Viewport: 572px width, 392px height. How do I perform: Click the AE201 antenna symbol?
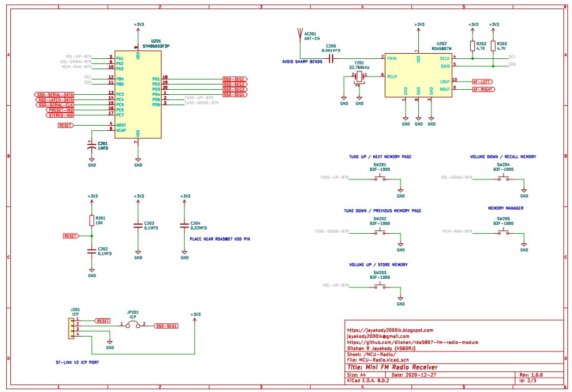pos(298,38)
